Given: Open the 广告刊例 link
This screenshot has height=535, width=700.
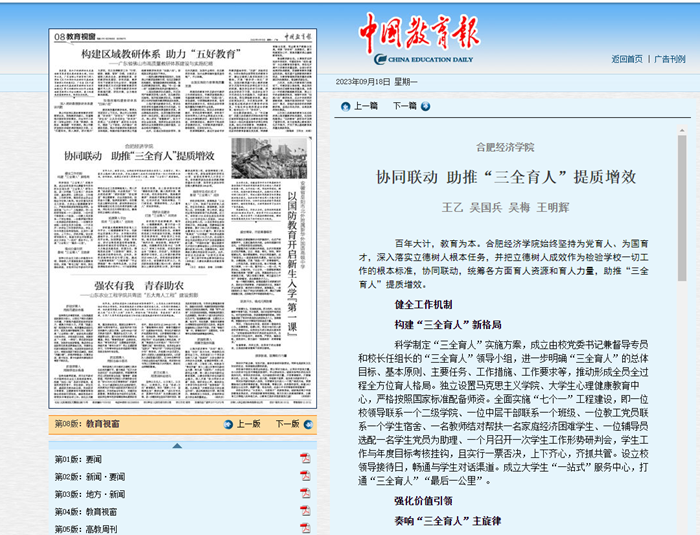Looking at the screenshot, I should [670, 59].
